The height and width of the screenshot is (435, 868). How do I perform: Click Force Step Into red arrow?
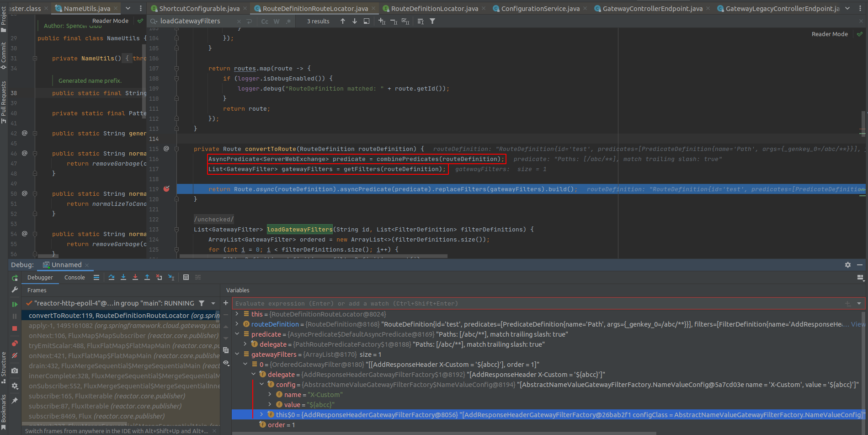pyautogui.click(x=135, y=277)
